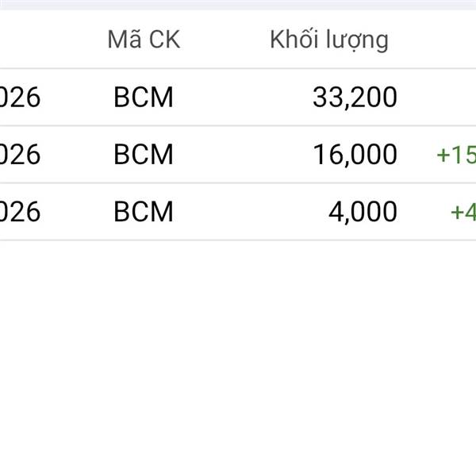
Task: Tap the green +4 change value
Action: coord(463,212)
